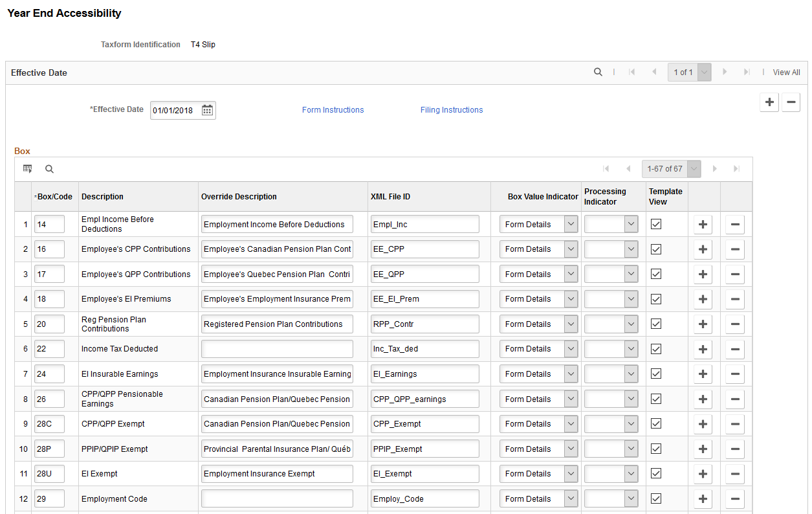Add a row after Box 14
The height and width of the screenshot is (514, 812).
pos(703,225)
